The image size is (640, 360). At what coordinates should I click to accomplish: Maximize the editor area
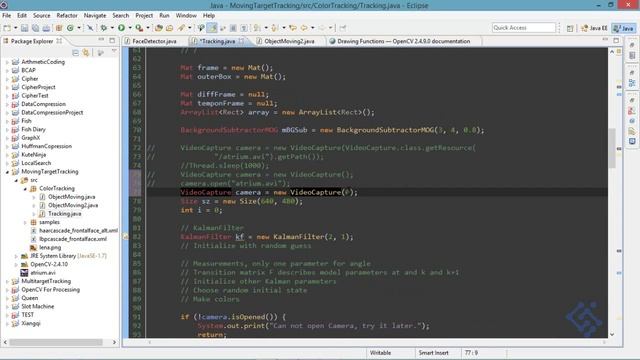coord(616,40)
